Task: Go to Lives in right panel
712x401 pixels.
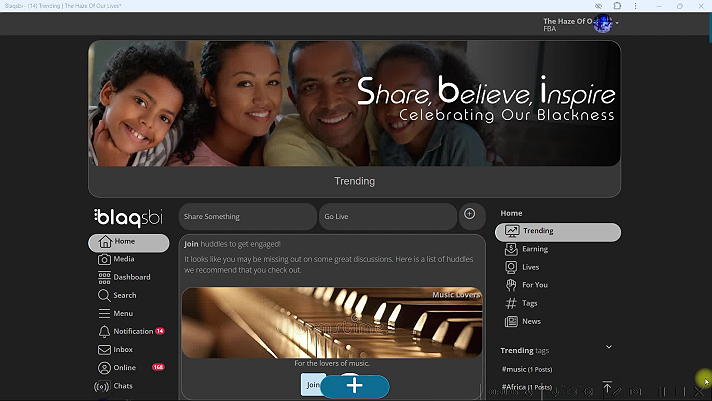Action: pyautogui.click(x=530, y=267)
